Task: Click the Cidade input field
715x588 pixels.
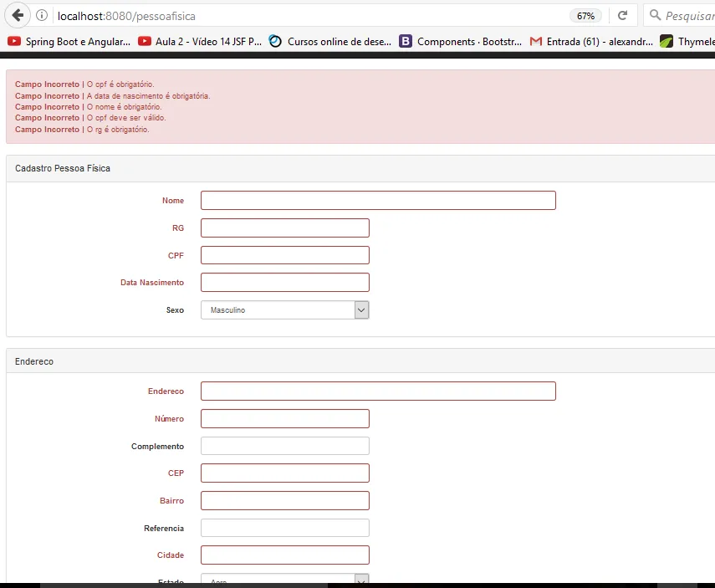Action: coord(285,555)
